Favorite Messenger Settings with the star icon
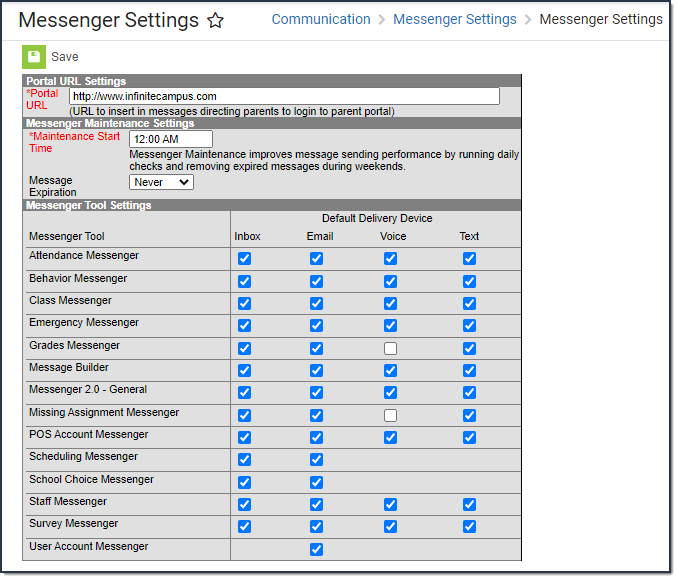This screenshot has height=579, width=677. tap(215, 21)
